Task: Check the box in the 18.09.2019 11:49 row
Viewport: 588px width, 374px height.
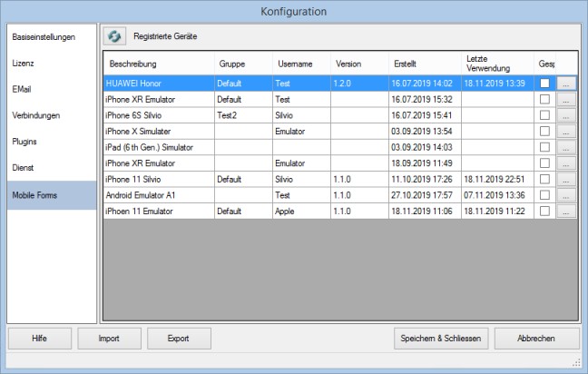Action: click(544, 163)
